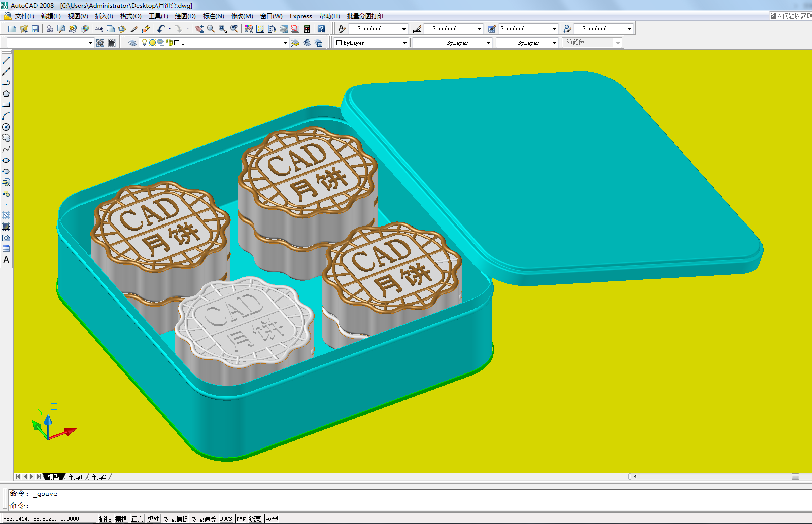
Task: Open the 绘图(D) menu
Action: pyautogui.click(x=185, y=16)
